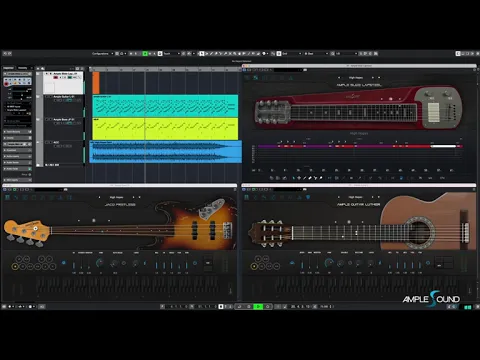Open the active Riffer panel icon in Lap Steel plugin

pos(256,78)
